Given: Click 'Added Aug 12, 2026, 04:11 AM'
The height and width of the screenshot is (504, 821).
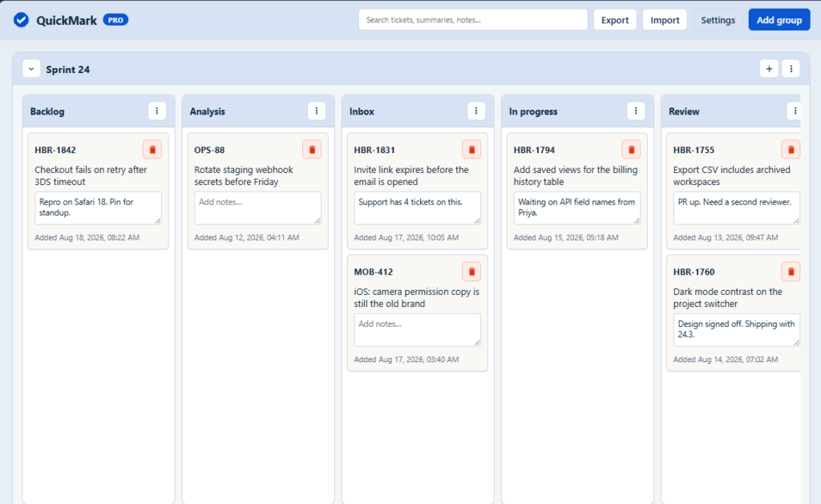Looking at the screenshot, I should (x=247, y=238).
